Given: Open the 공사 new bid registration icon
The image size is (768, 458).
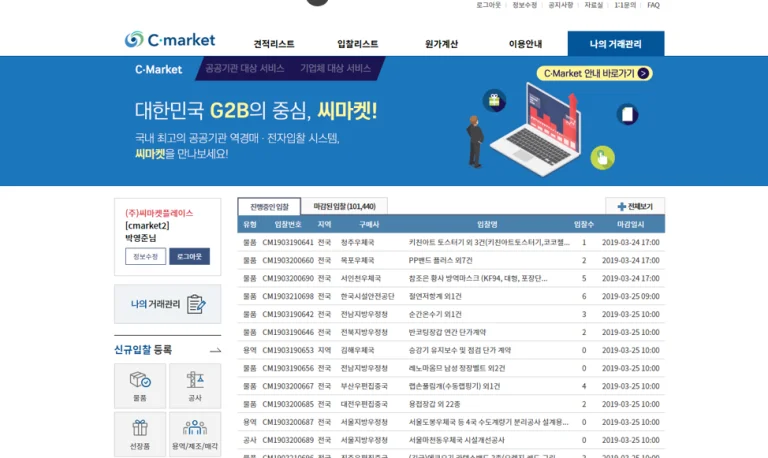Looking at the screenshot, I should 195,386.
